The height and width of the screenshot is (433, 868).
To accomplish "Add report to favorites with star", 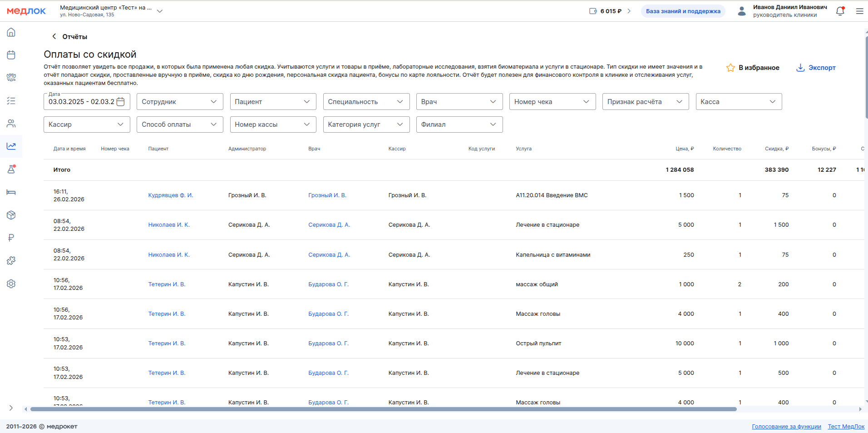I will click(753, 68).
